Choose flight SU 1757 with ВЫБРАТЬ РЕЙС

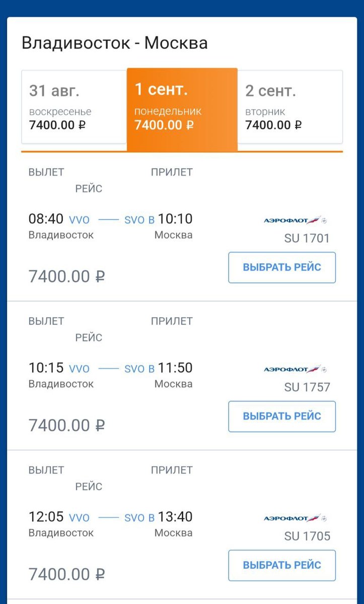tap(282, 416)
